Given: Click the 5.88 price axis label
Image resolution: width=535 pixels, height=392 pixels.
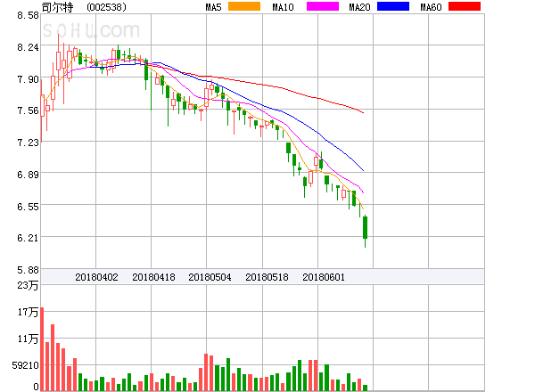Looking at the screenshot, I should coord(28,270).
